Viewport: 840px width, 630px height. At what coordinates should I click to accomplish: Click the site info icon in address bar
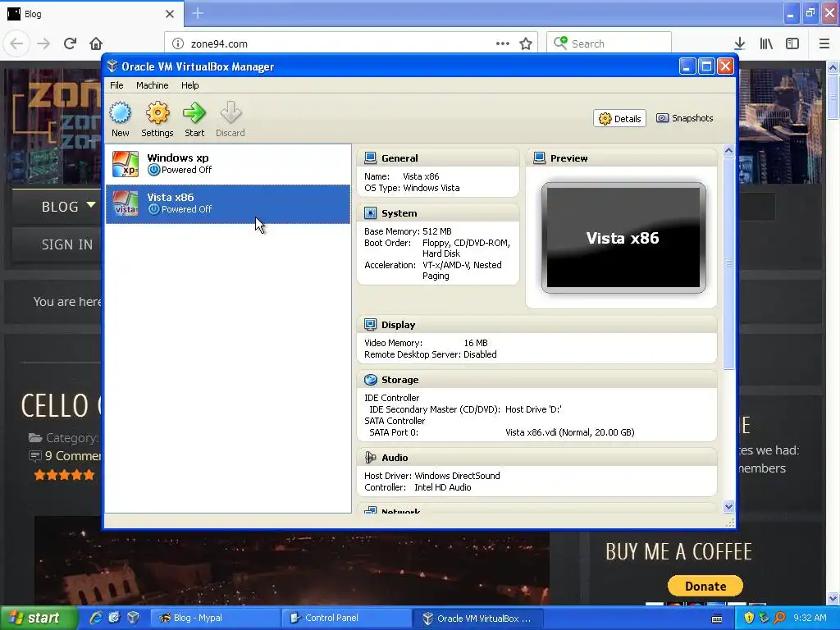178,44
